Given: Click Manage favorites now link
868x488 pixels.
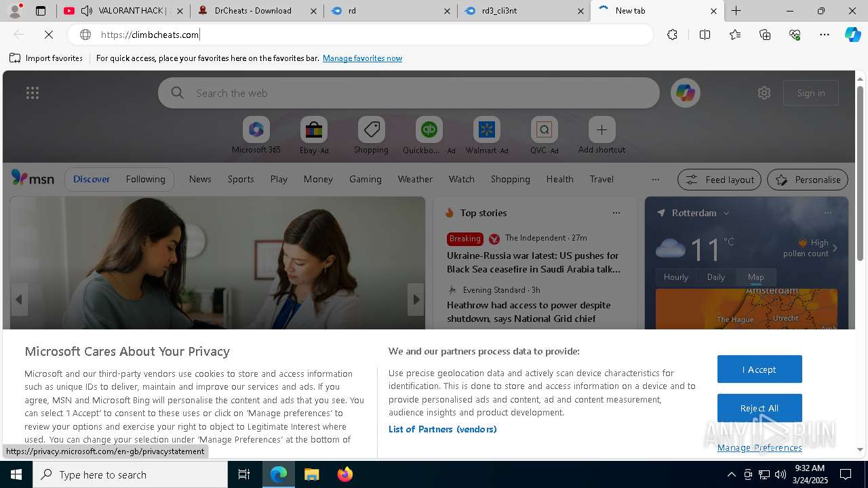Looking at the screenshot, I should click(x=362, y=58).
